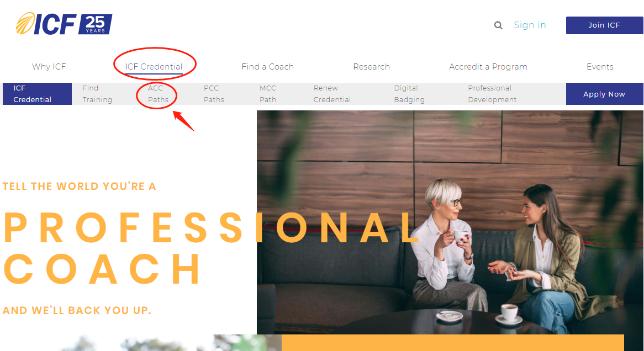Viewport: 644px width, 351px height.
Task: Choose ACC Paths in the submenu
Action: (158, 94)
